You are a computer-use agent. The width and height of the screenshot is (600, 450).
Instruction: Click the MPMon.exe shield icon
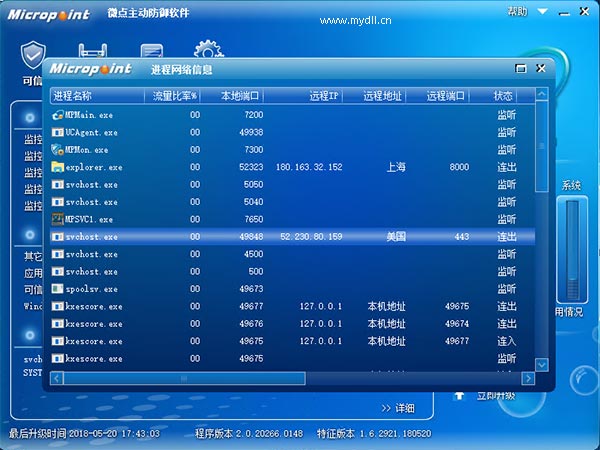click(x=57, y=150)
